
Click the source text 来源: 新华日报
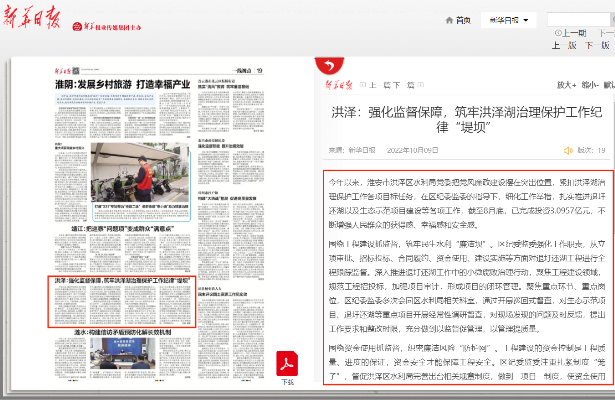click(352, 150)
